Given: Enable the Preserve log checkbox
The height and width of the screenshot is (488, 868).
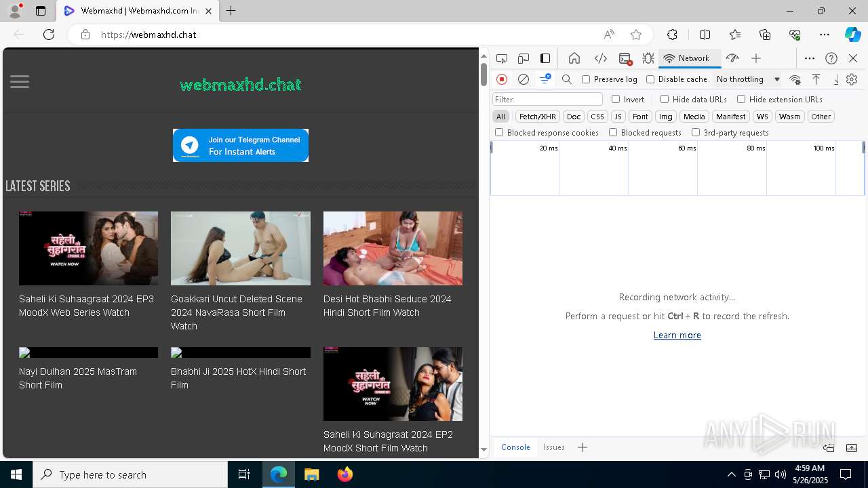Looking at the screenshot, I should pyautogui.click(x=586, y=79).
